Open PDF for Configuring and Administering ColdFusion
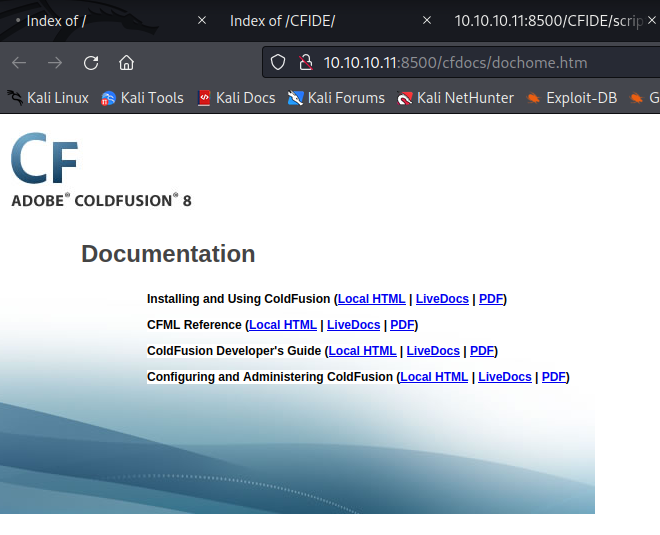The height and width of the screenshot is (535, 660). pos(554,377)
